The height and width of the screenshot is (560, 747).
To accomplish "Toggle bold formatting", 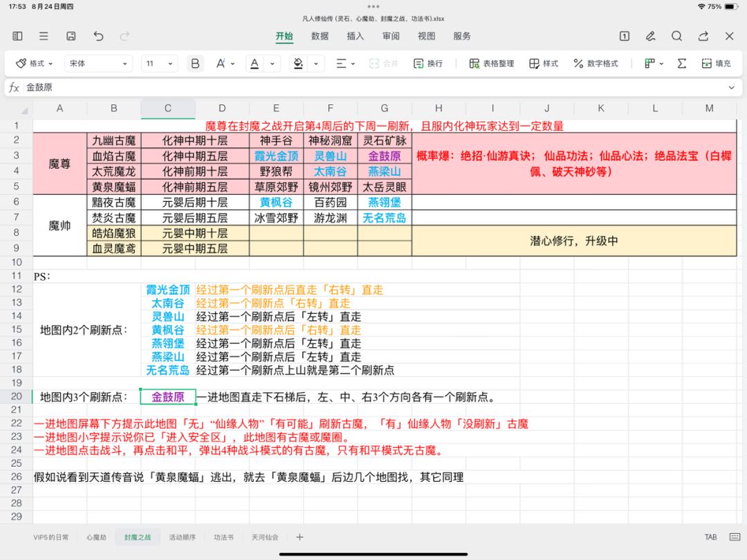I will pyautogui.click(x=195, y=64).
